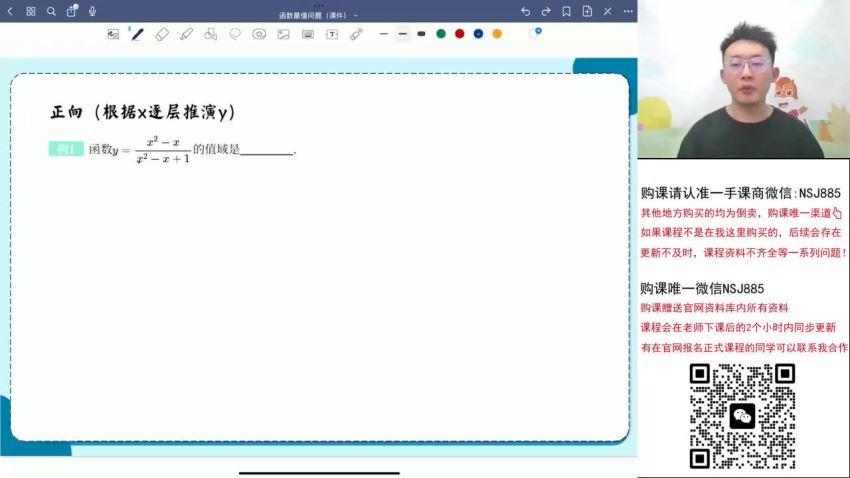The image size is (850, 478).
Task: Click text 购课赠送官网资料库内所有资料
Action: click(x=714, y=308)
